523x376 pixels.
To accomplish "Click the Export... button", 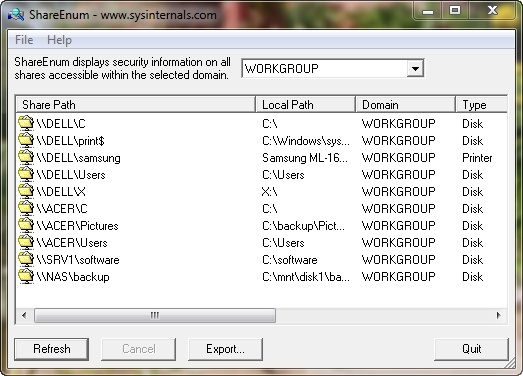I will click(225, 349).
